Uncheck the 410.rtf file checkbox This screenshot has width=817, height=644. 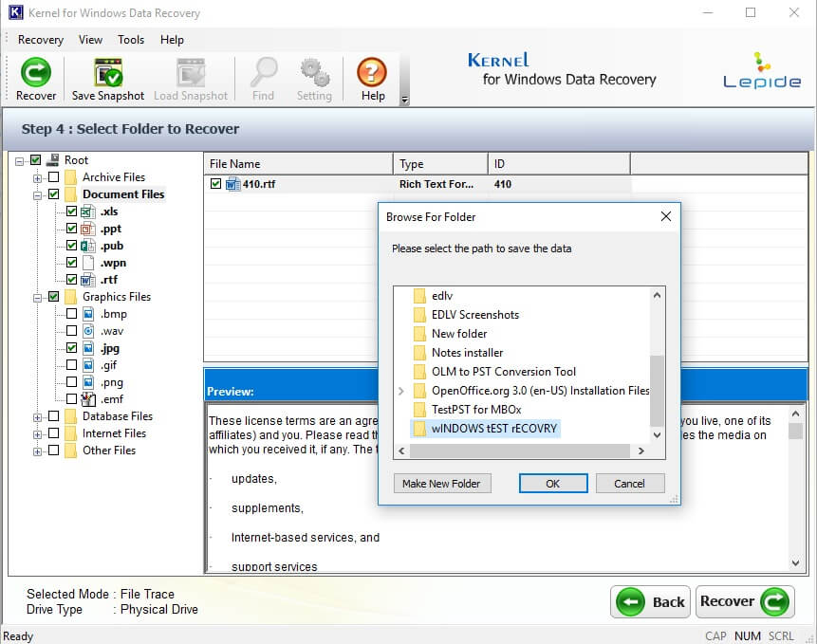pos(215,184)
